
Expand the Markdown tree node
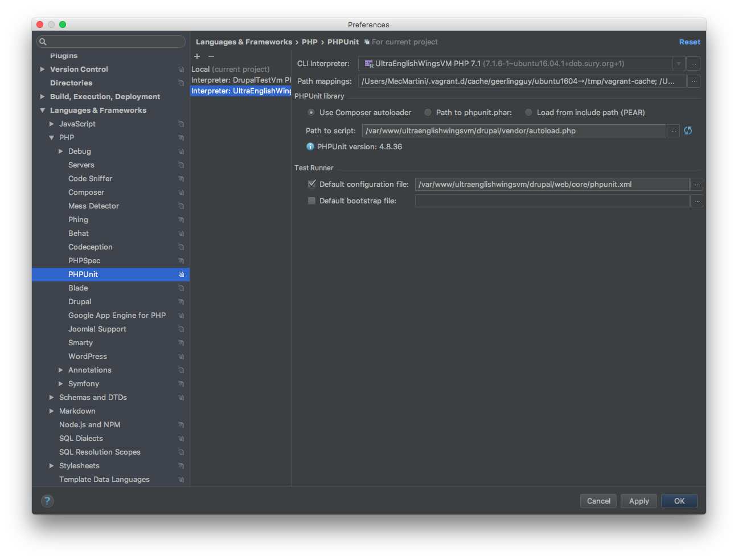[51, 411]
